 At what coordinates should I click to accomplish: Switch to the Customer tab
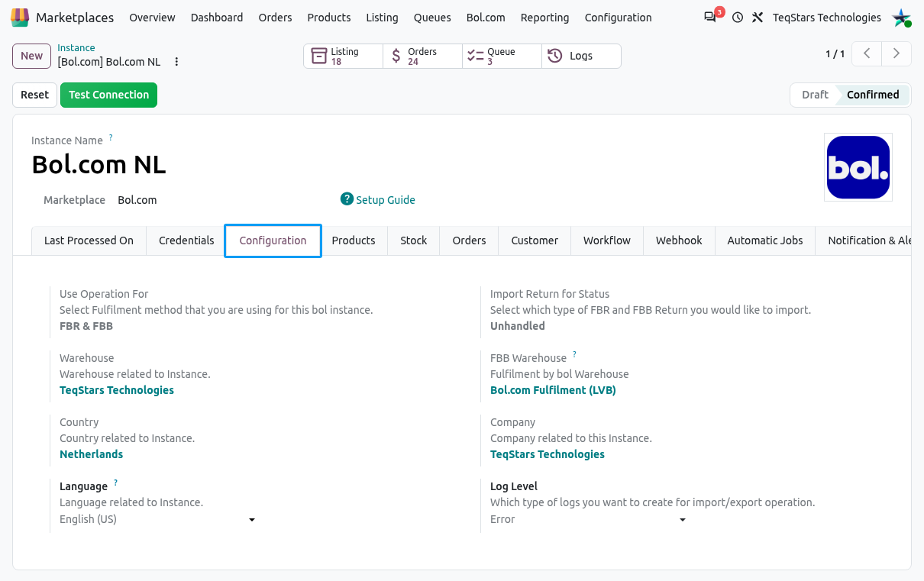coord(535,240)
